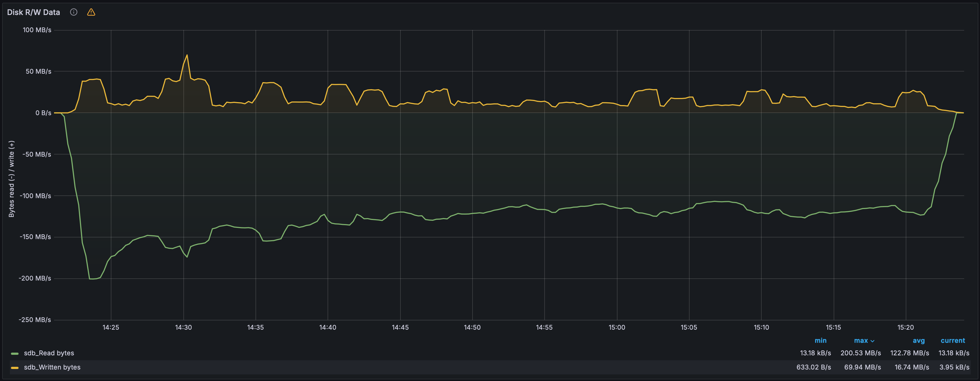Click the panel info icon
This screenshot has width=980, height=381.
pos(74,12)
